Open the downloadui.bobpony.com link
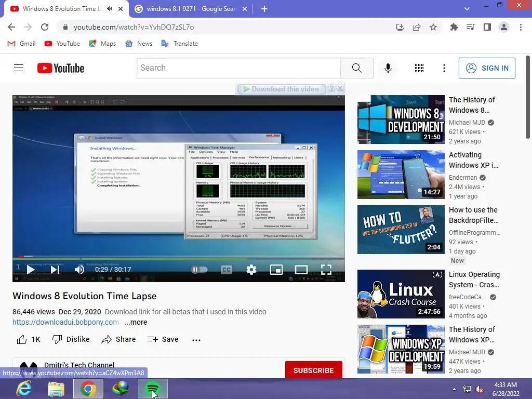Viewport: 532px width, 399px height. coord(65,322)
